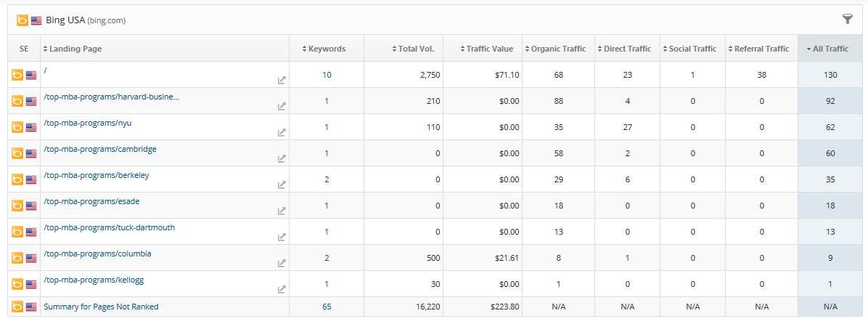The height and width of the screenshot is (324, 868).
Task: Click Bing logo in the panel header
Action: tap(22, 20)
